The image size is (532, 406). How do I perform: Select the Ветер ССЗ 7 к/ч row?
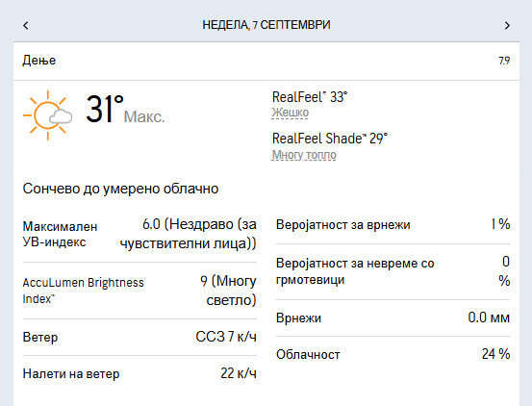(x=139, y=337)
